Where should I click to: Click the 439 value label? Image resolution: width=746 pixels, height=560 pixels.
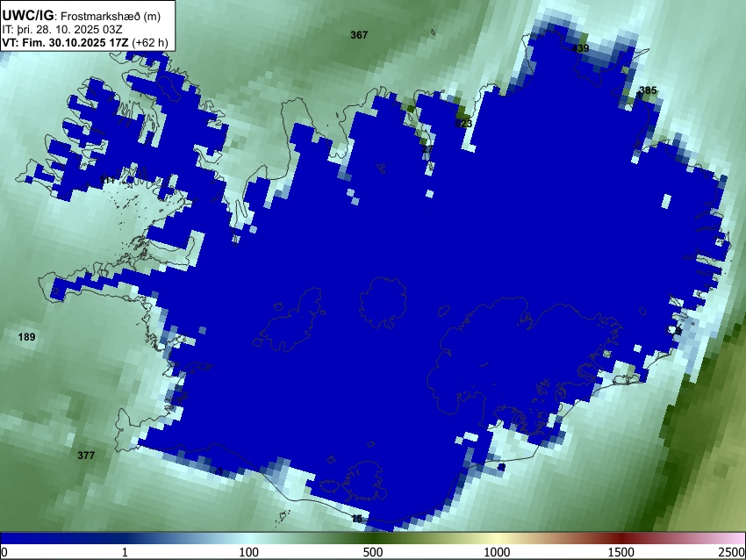(x=580, y=48)
